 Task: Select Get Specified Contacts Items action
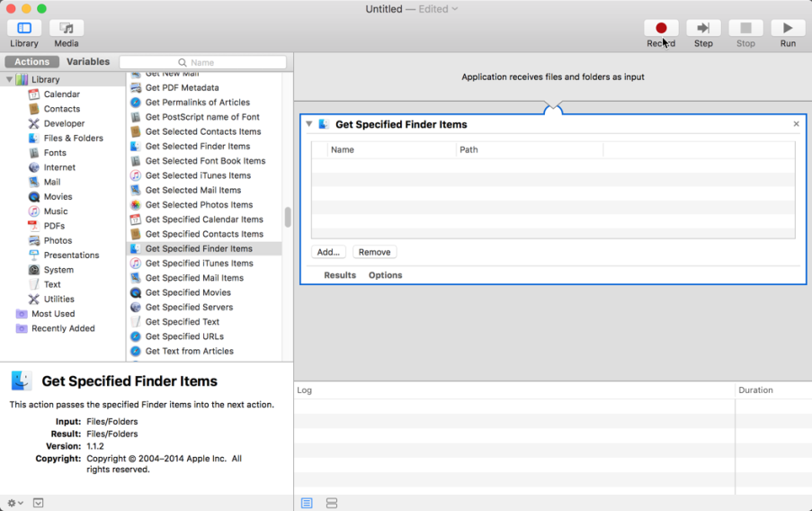coord(204,234)
